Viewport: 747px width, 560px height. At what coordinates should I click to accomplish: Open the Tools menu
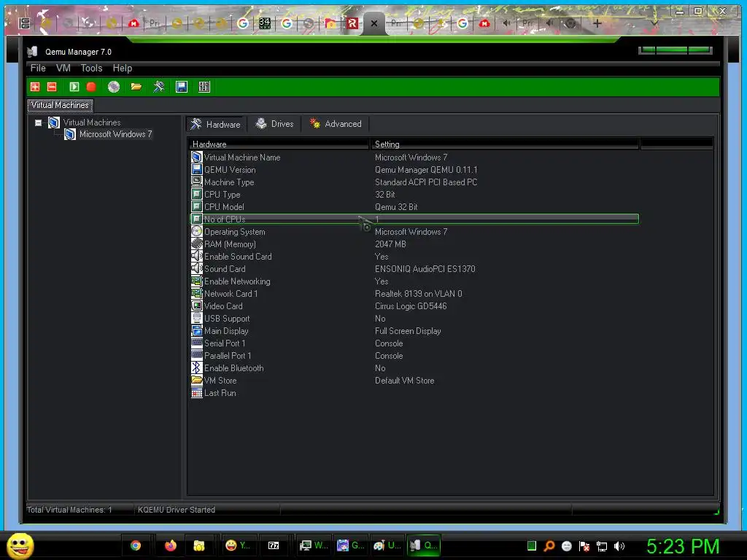tap(91, 68)
